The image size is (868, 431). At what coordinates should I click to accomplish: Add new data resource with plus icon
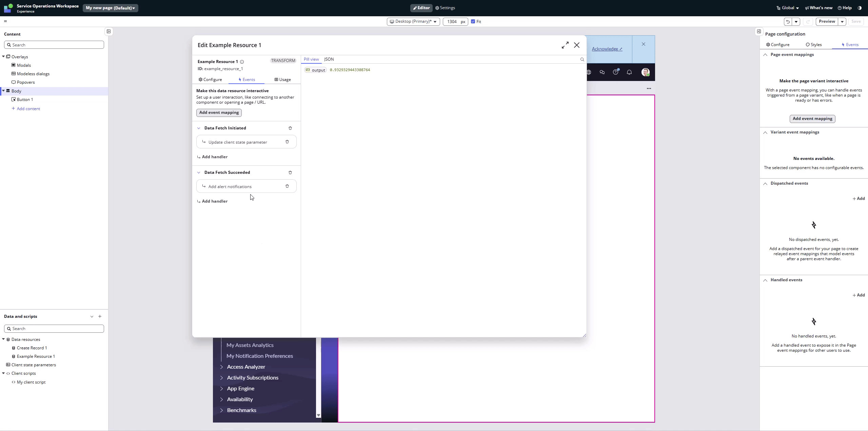(x=100, y=316)
